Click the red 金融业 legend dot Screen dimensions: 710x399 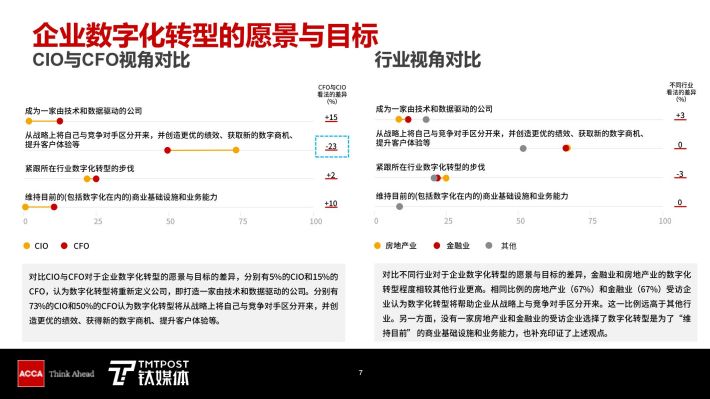(437, 245)
